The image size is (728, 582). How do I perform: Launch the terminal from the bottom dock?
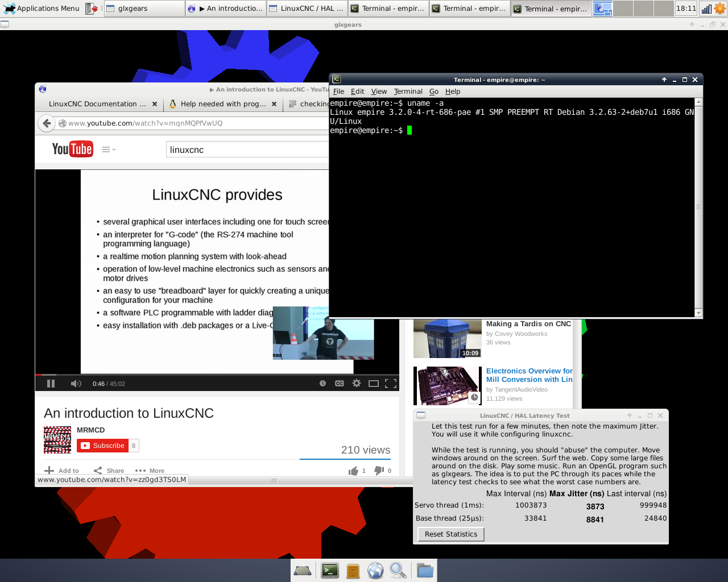click(330, 571)
